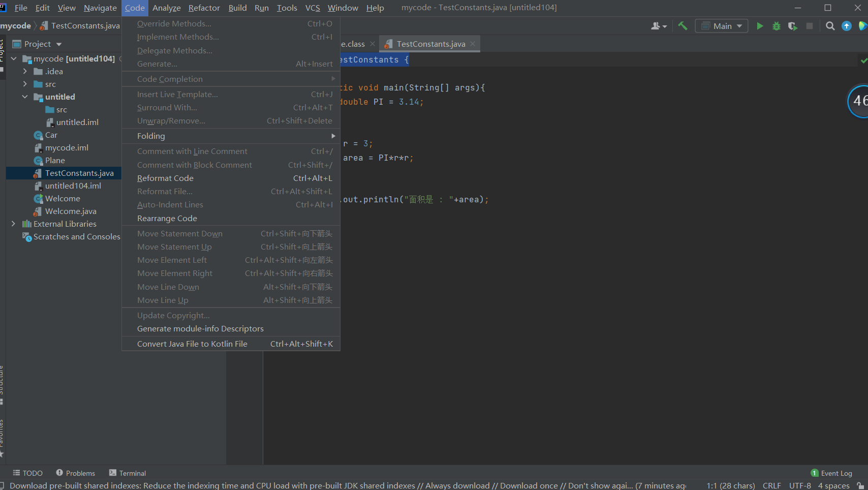The height and width of the screenshot is (490, 868).
Task: Expand the .idea folder node
Action: [25, 72]
